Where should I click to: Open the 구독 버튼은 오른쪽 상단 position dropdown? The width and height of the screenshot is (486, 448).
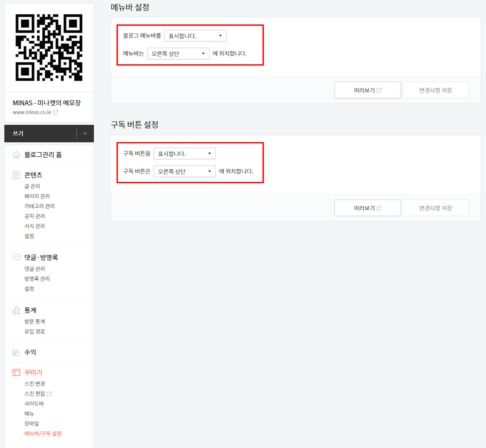[185, 171]
